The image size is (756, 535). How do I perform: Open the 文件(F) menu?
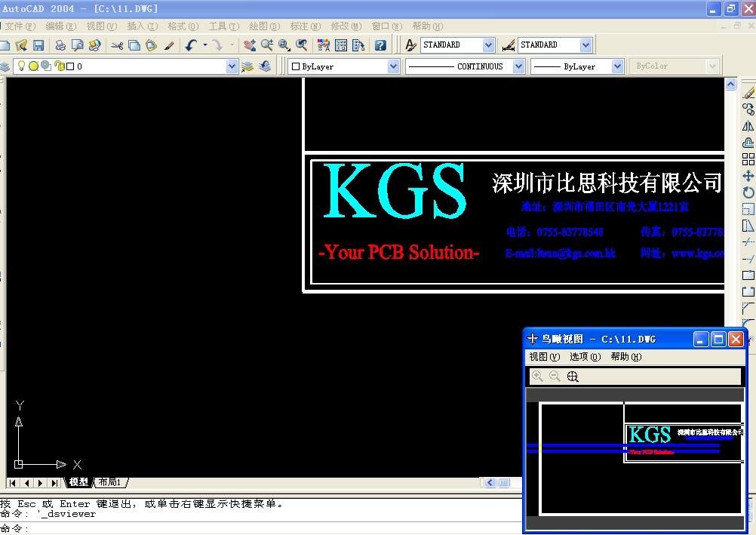pyautogui.click(x=20, y=26)
